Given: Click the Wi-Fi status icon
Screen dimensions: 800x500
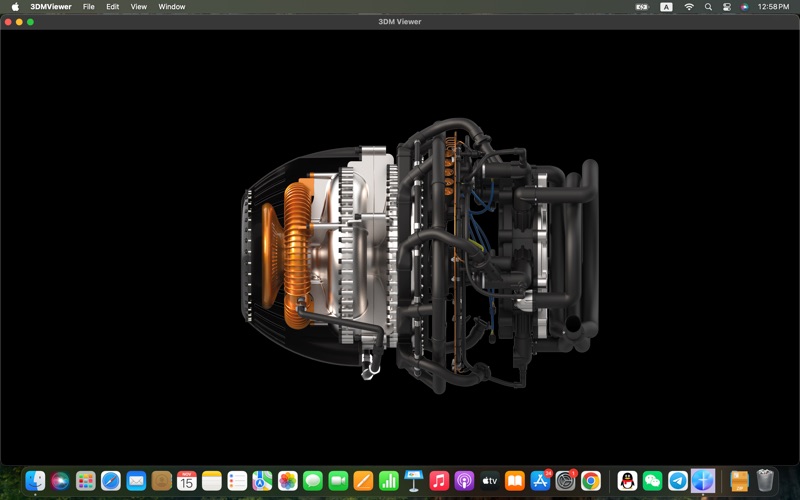Looking at the screenshot, I should tap(688, 6).
